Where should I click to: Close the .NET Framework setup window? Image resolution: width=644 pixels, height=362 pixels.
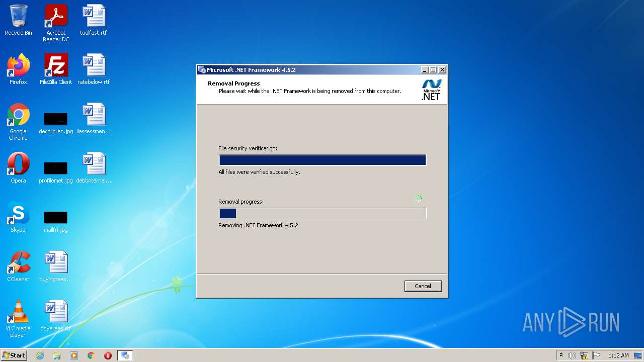pyautogui.click(x=442, y=70)
